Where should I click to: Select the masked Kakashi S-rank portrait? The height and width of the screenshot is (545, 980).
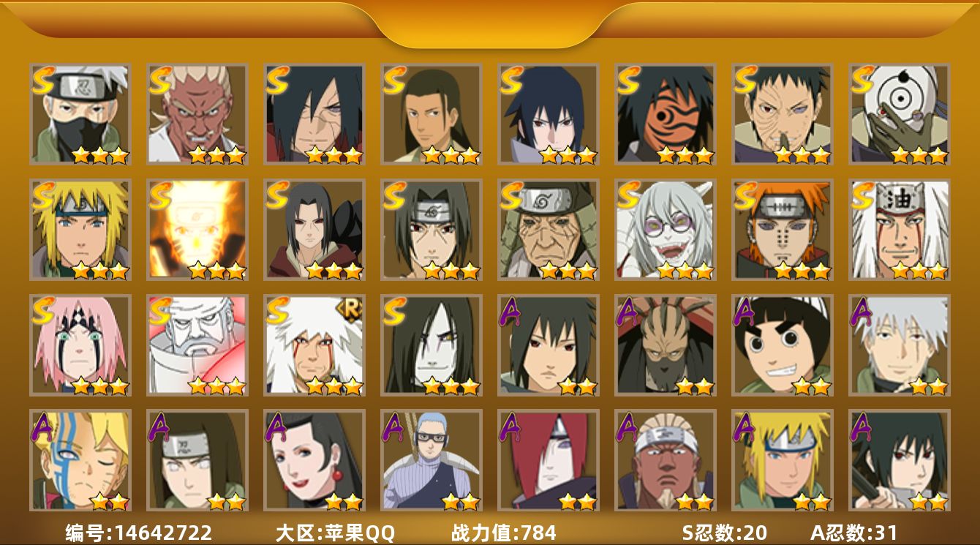tap(80, 114)
